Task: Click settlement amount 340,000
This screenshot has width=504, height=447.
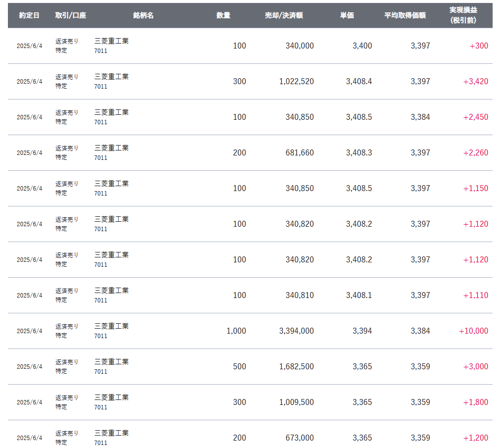Action: (300, 46)
